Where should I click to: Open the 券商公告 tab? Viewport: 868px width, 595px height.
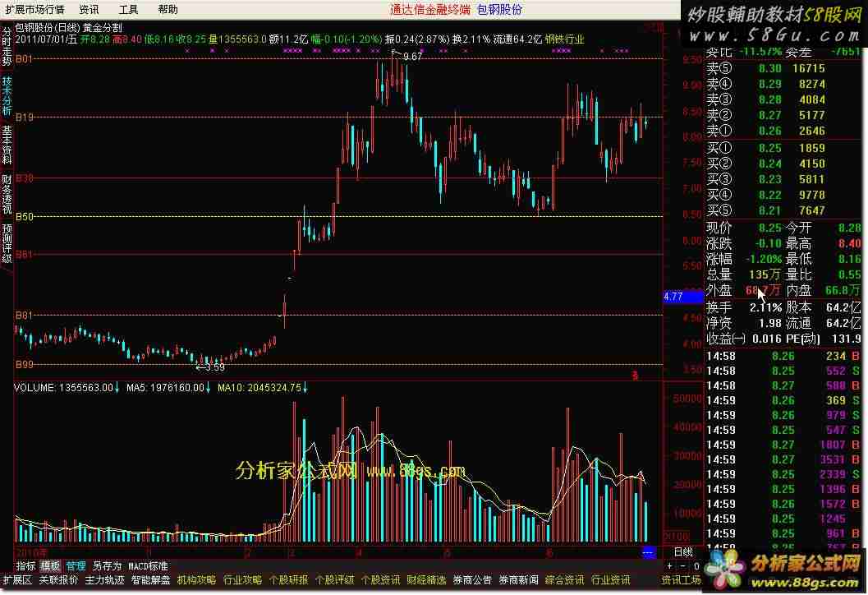[472, 580]
